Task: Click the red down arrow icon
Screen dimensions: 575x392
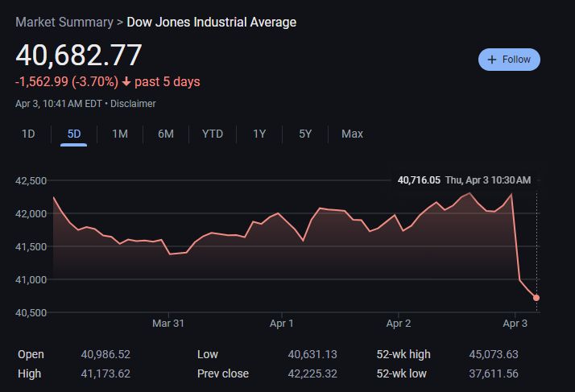Action: coord(126,81)
